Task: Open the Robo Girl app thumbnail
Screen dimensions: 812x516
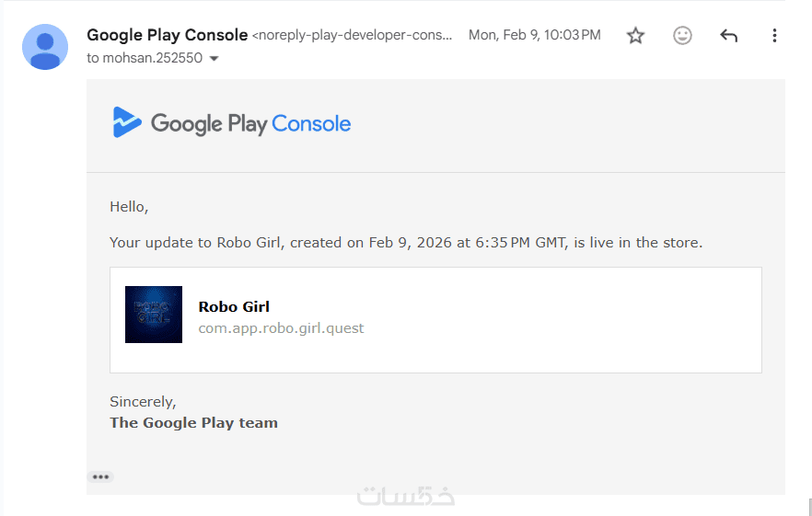Action: click(x=154, y=315)
